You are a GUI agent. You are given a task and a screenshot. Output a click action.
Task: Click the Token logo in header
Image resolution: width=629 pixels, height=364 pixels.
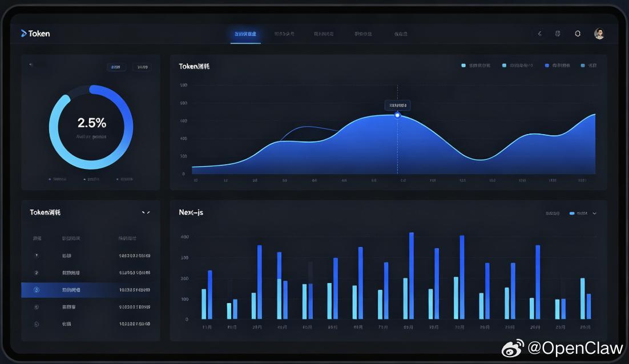pyautogui.click(x=35, y=34)
